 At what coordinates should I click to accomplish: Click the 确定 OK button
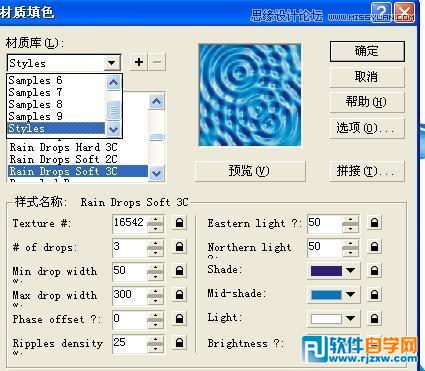[367, 51]
